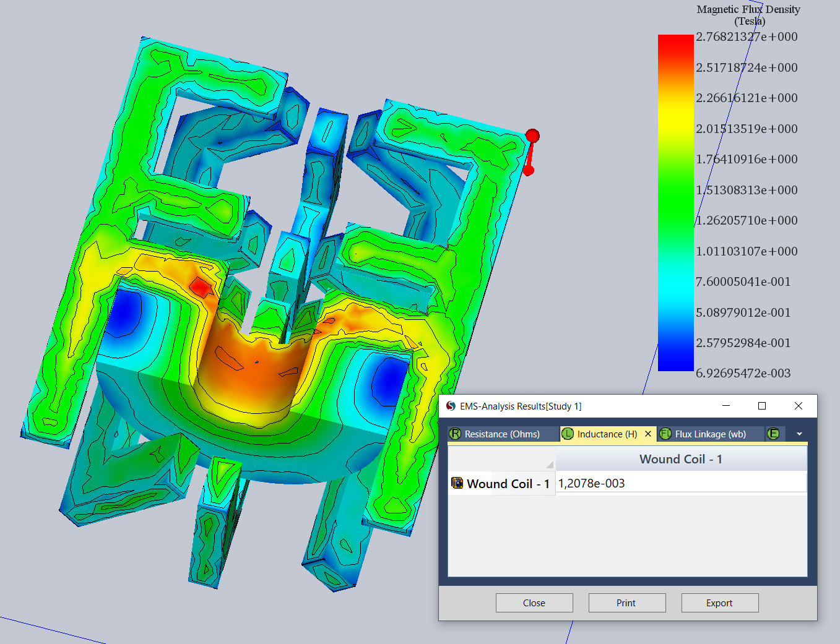Click the green L Inductance tab icon
840x644 pixels.
coord(568,434)
